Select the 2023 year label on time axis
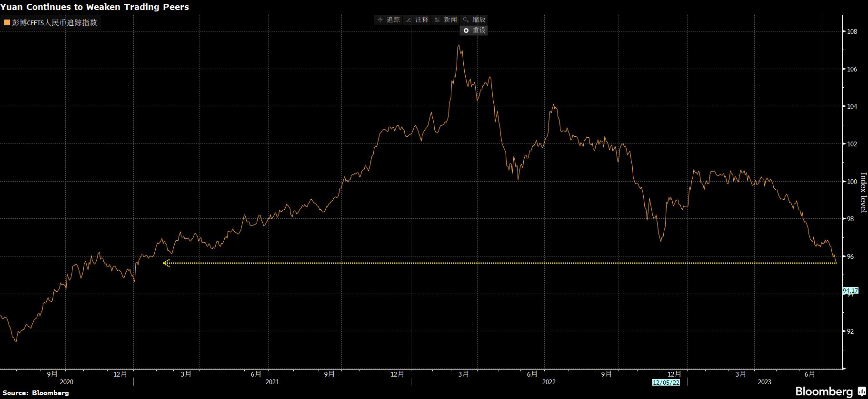 point(764,382)
